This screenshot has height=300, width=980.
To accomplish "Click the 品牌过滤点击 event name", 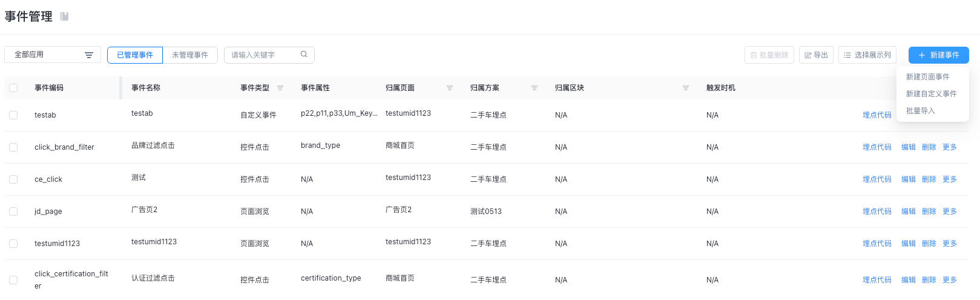I will pos(153,145).
